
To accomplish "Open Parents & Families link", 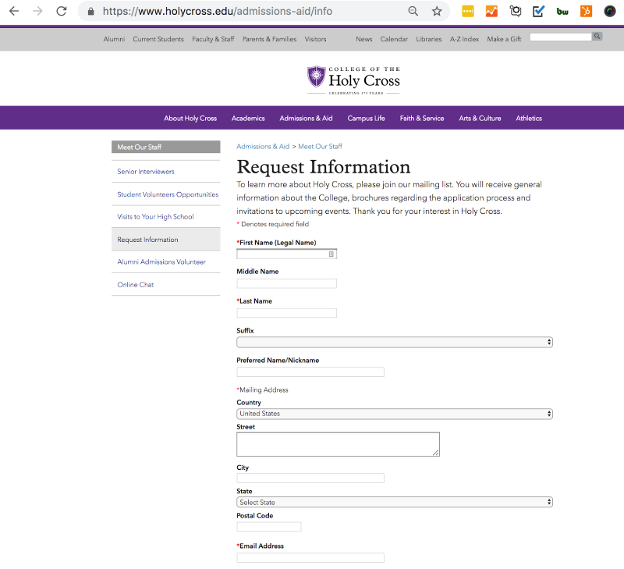I will [269, 39].
